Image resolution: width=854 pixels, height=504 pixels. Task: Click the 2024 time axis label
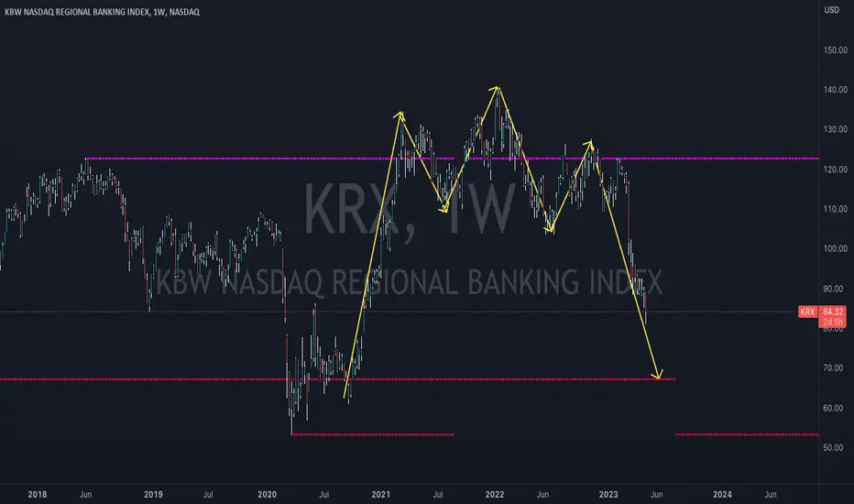pos(722,494)
